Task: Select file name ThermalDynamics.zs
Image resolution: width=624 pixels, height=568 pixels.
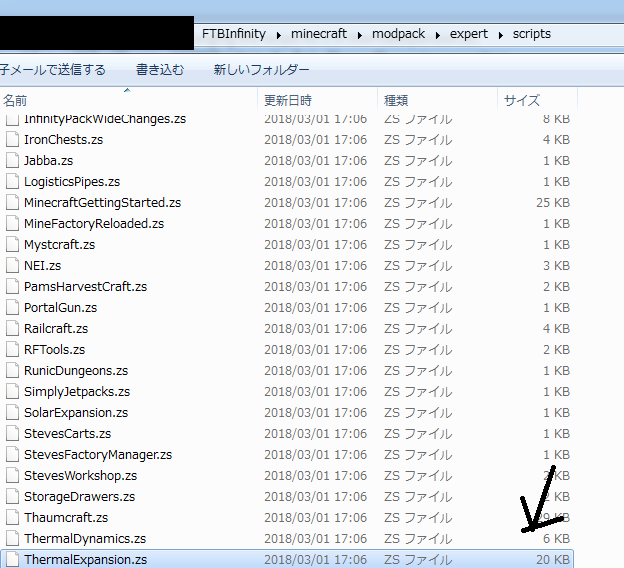Action: point(85,539)
